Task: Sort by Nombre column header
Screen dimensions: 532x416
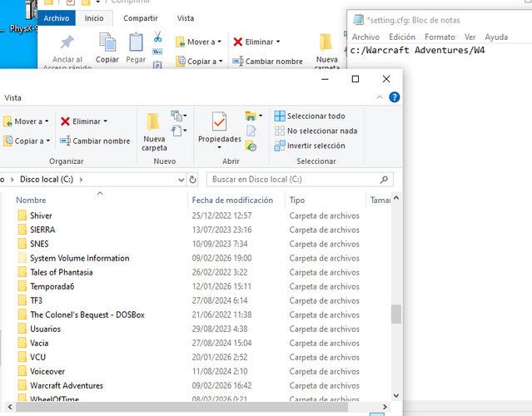Action: tap(31, 200)
